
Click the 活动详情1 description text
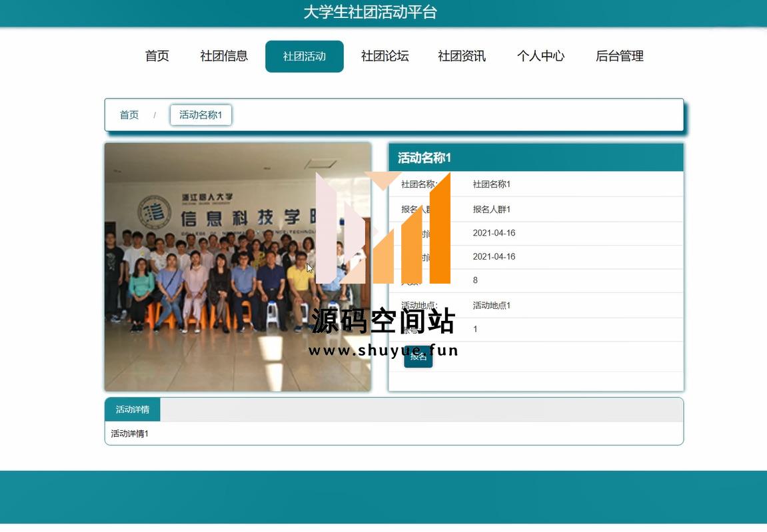[129, 434]
